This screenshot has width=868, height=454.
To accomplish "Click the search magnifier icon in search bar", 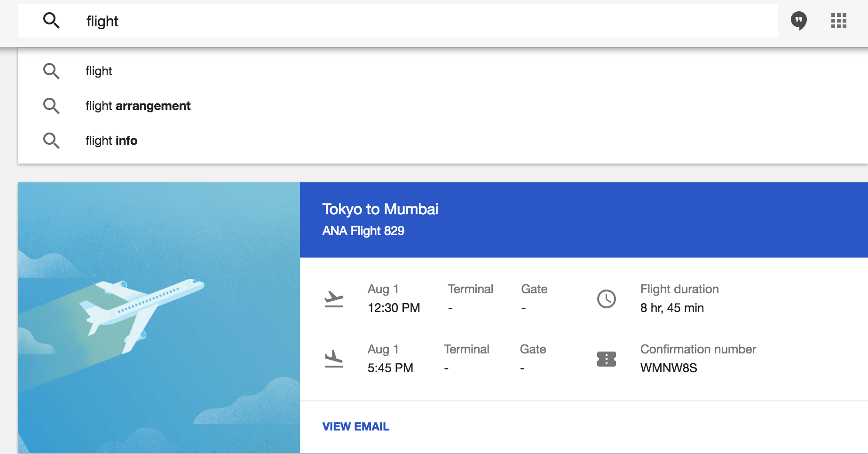I will 51,21.
